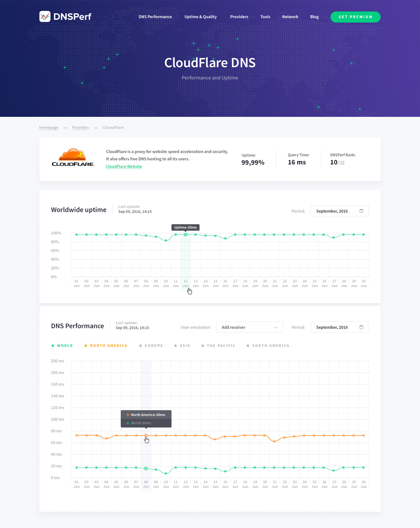The width and height of the screenshot is (420, 528).
Task: Open DNS Performance period selector
Action: [340, 327]
